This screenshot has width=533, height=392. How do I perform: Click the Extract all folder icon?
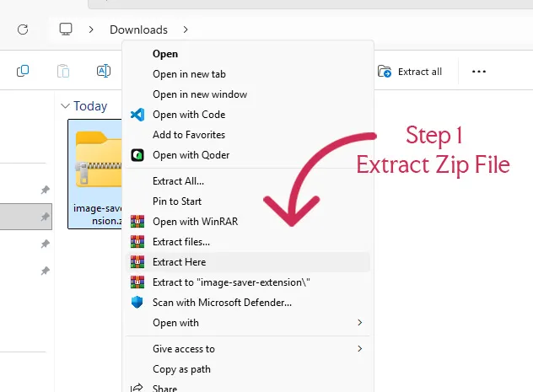point(385,72)
